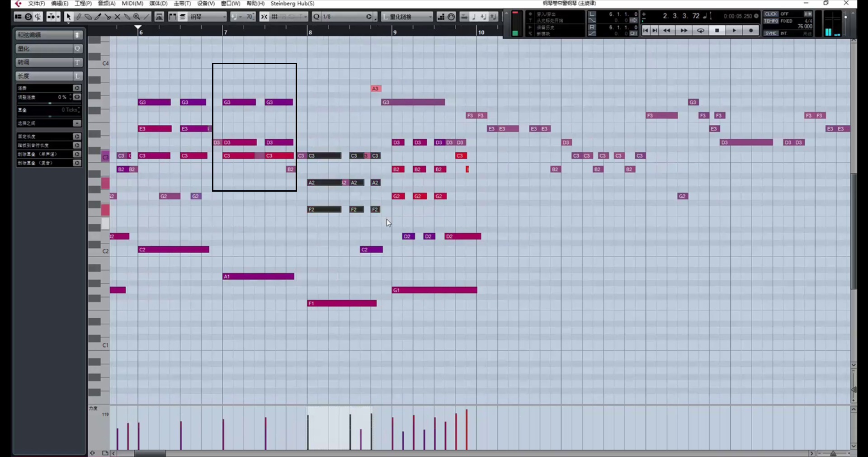This screenshot has height=457, width=868.
Task: Click the right locator R button
Action: (592, 27)
